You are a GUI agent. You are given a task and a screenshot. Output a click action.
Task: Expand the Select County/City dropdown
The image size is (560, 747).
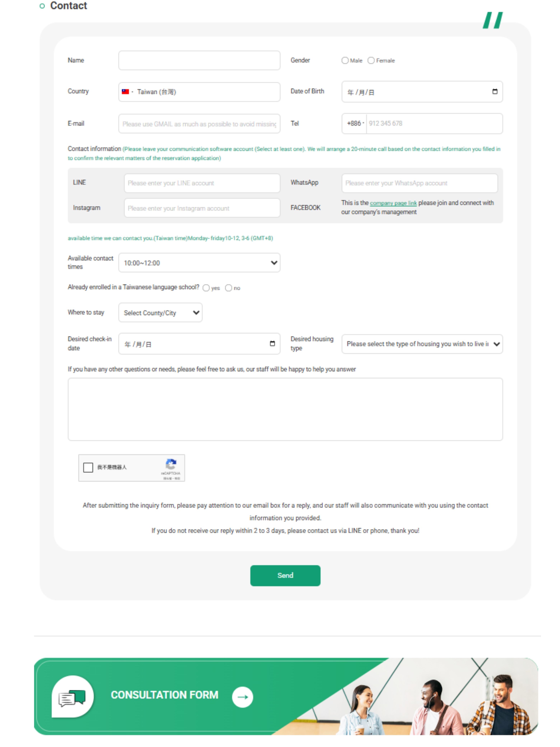click(160, 313)
